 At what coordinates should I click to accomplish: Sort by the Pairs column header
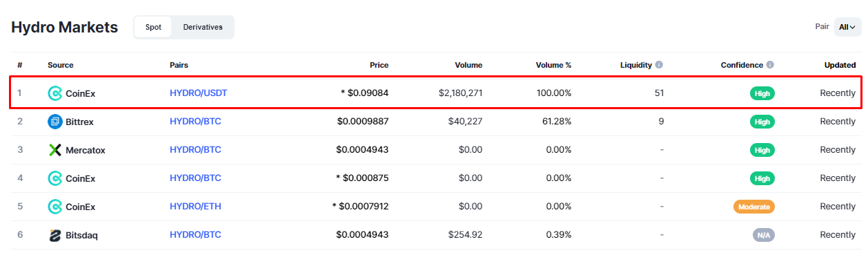179,65
